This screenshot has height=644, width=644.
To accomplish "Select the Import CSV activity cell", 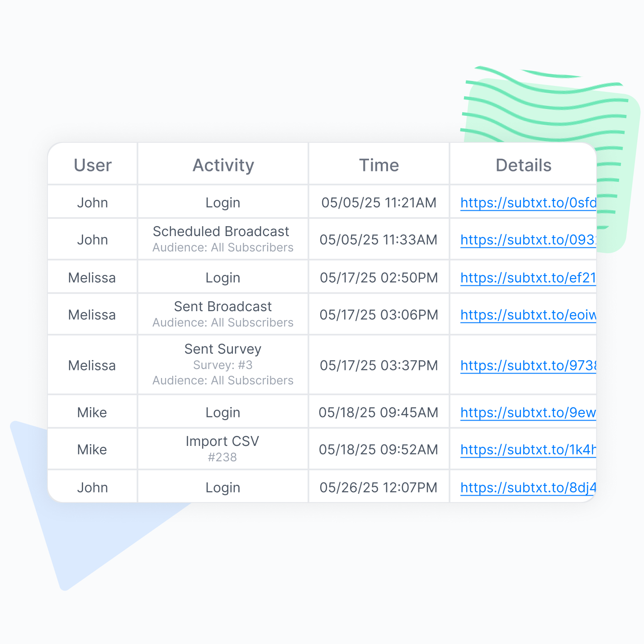I will [x=223, y=441].
